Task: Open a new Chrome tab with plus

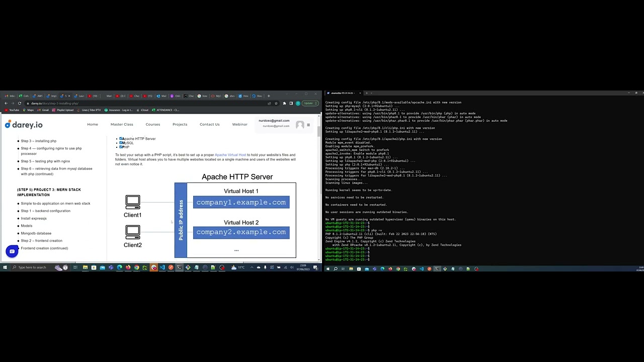Action: [x=269, y=96]
